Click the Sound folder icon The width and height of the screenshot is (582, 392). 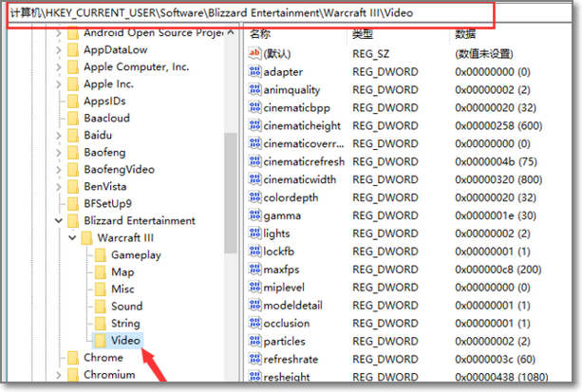tap(100, 307)
